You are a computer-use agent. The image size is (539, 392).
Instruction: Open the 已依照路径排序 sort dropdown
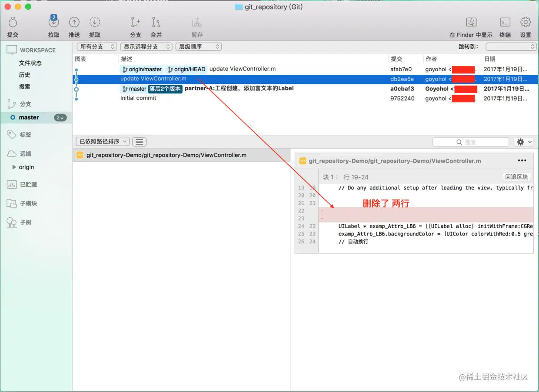point(103,142)
